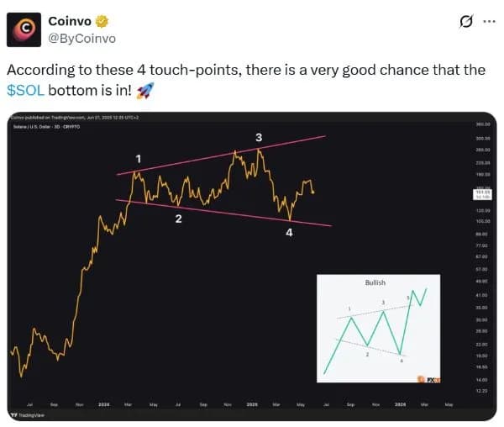Click touch-point label 3 above upper trendline
The image size is (504, 427).
(259, 134)
